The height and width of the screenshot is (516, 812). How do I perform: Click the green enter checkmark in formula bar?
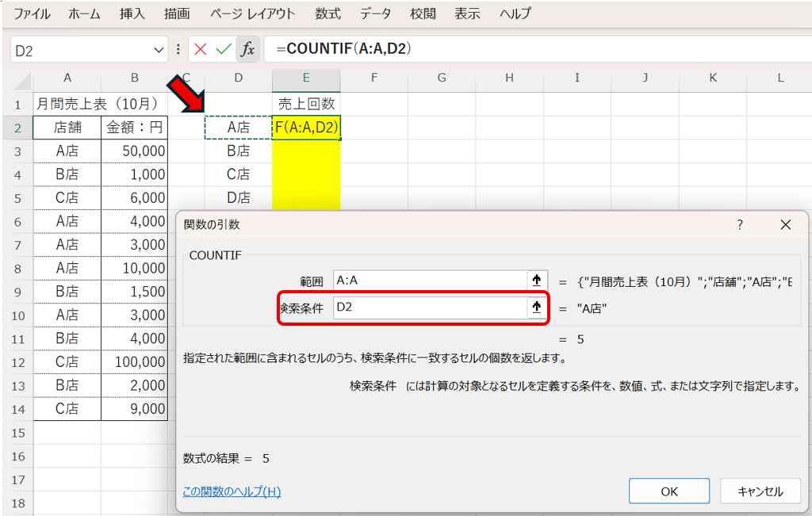[224, 49]
